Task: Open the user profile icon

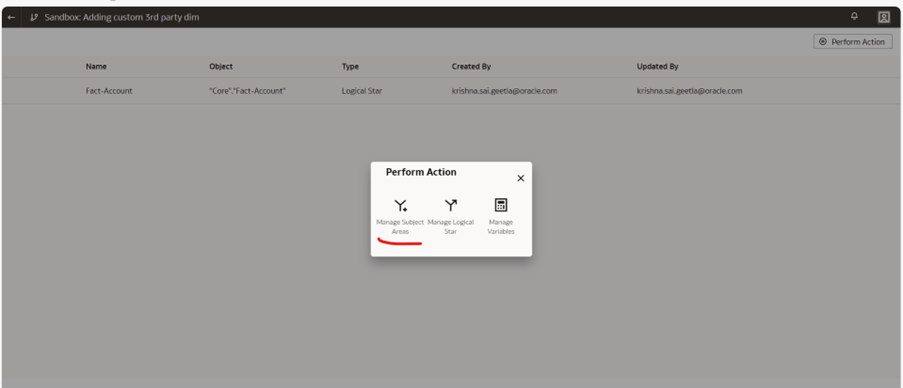Action: click(883, 17)
